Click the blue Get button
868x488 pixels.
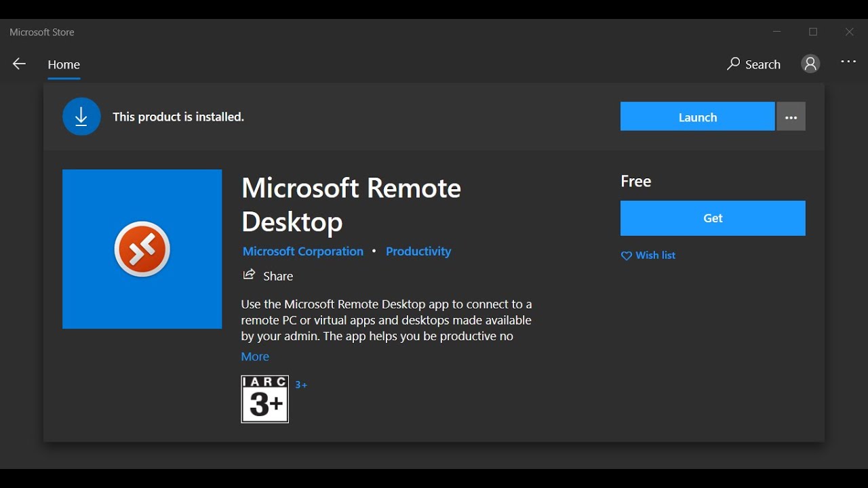pos(713,218)
